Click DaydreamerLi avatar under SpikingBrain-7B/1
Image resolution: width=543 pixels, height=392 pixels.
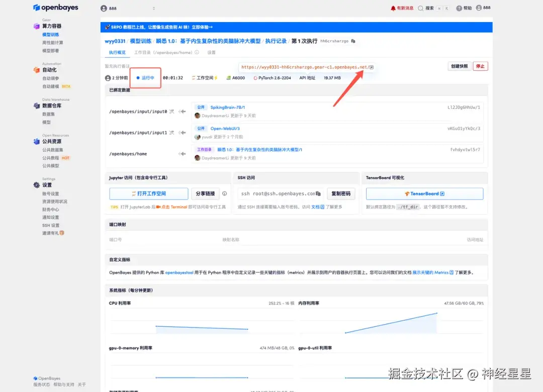point(198,116)
